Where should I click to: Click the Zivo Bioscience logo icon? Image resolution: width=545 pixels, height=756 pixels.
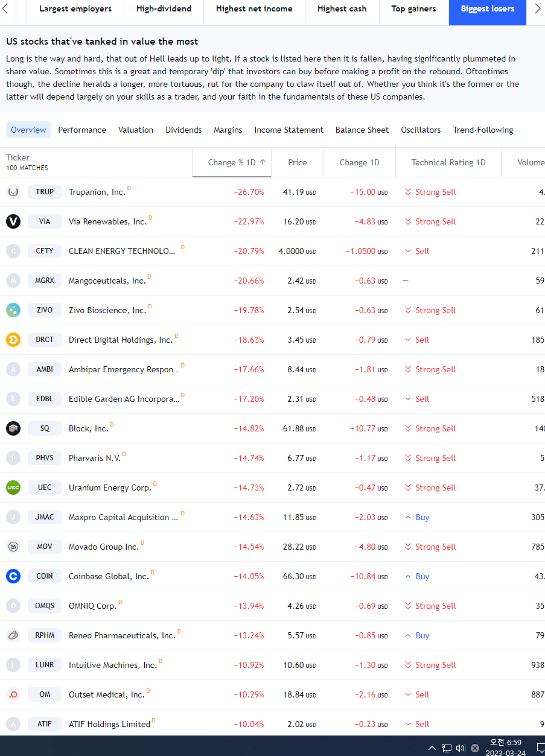tap(13, 310)
